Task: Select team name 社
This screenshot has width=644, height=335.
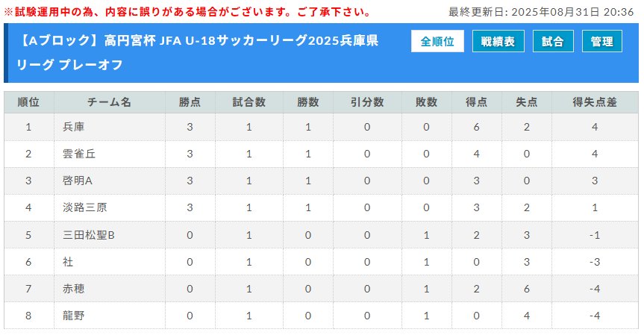Action: pos(68,262)
